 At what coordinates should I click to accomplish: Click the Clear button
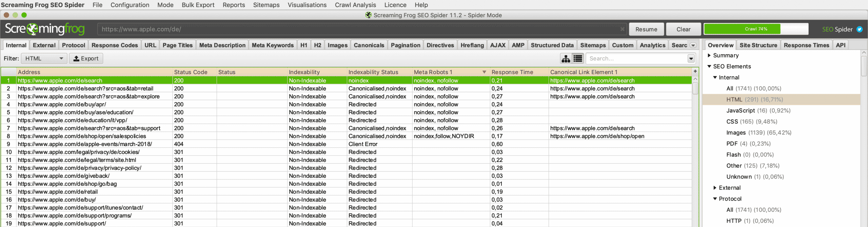pos(683,29)
